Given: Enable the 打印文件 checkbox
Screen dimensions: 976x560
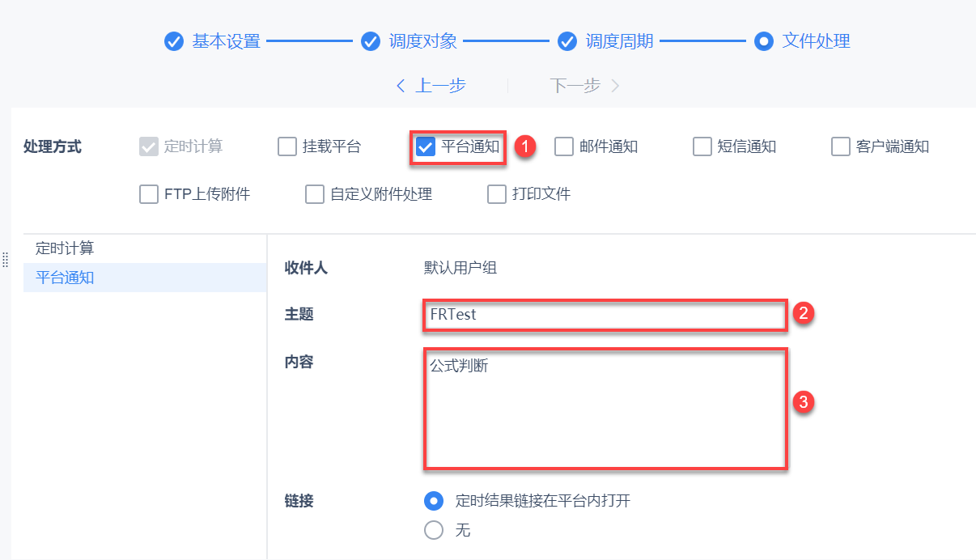Looking at the screenshot, I should [x=497, y=194].
